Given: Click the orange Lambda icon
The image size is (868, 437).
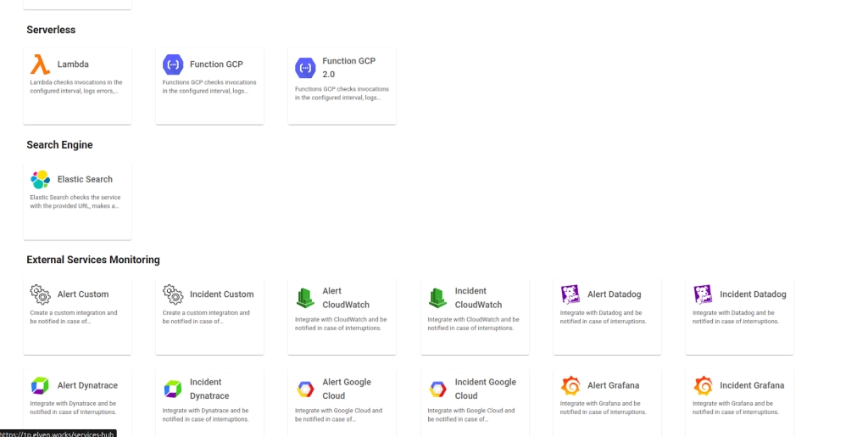Looking at the screenshot, I should [40, 64].
